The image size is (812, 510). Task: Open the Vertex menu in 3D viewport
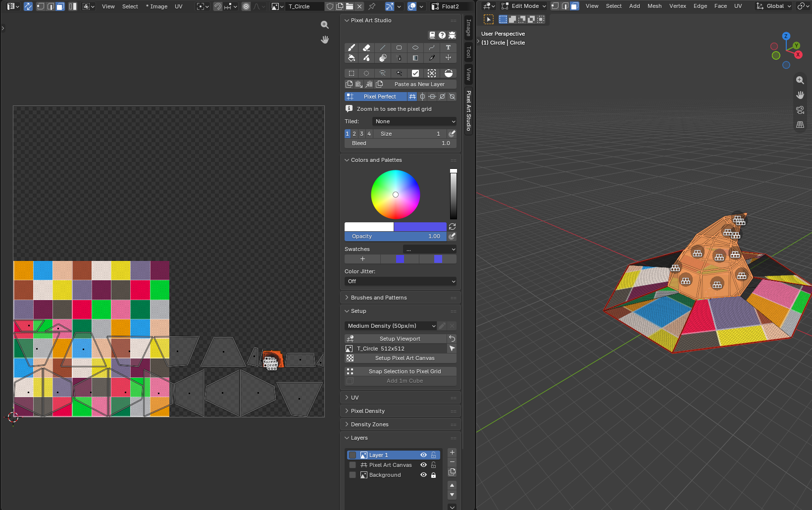[x=677, y=6]
